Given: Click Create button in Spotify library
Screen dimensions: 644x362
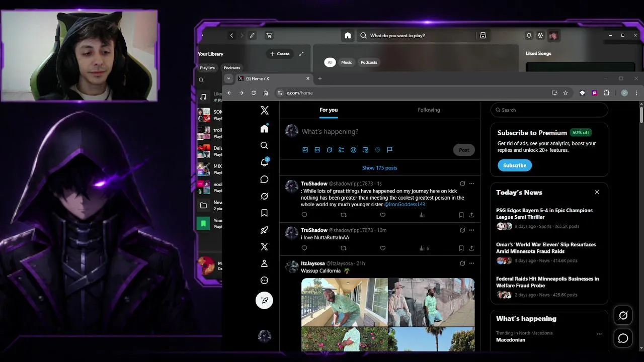Looking at the screenshot, I should [280, 54].
